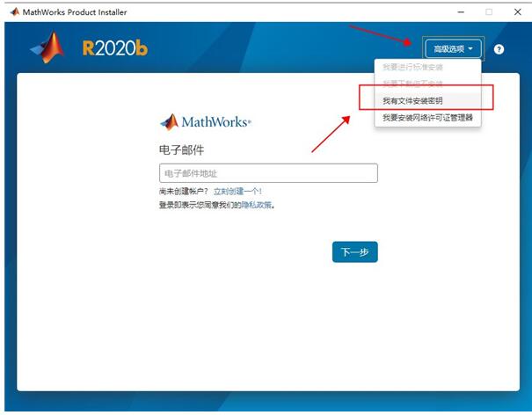Minimize the installer window
The width and height of the screenshot is (532, 415).
pyautogui.click(x=461, y=12)
